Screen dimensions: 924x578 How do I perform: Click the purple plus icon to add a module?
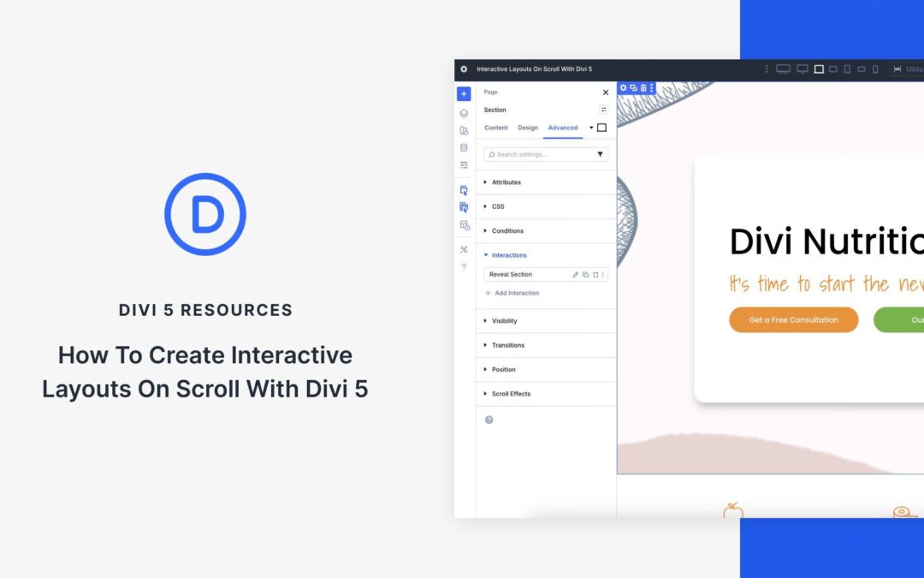463,93
